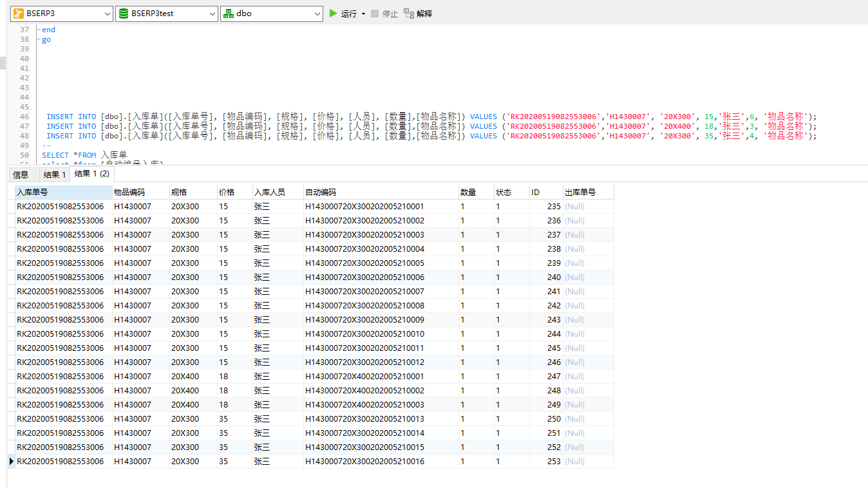Select cell H143000720X400202005210001

pos(381,376)
